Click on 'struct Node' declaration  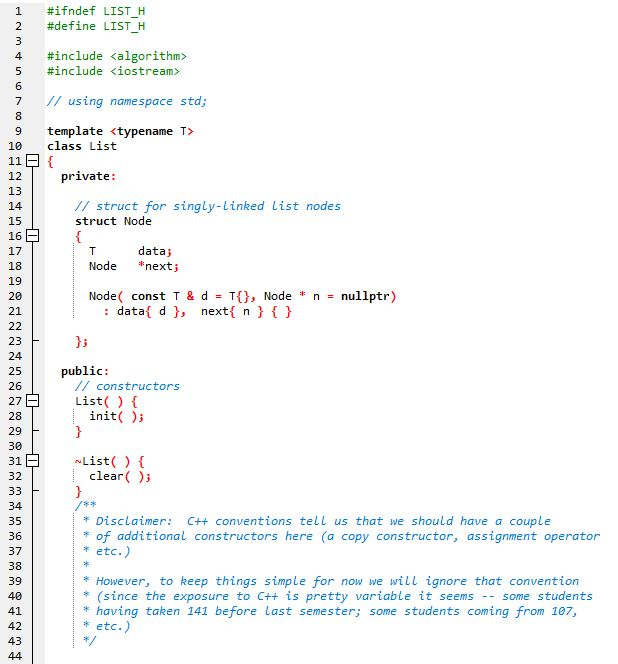click(x=114, y=221)
